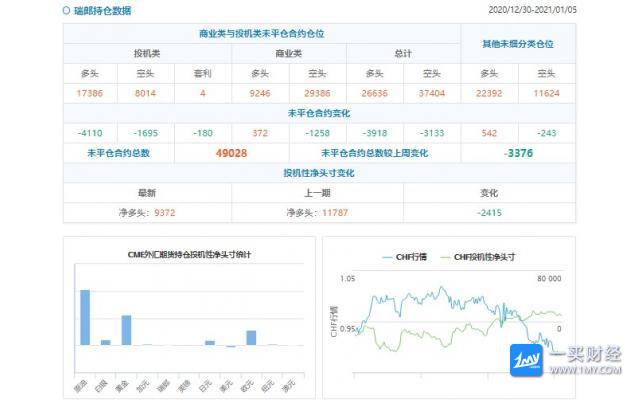Select the net position change -2415
Viewport: 640px width, 400px height.
489,213
